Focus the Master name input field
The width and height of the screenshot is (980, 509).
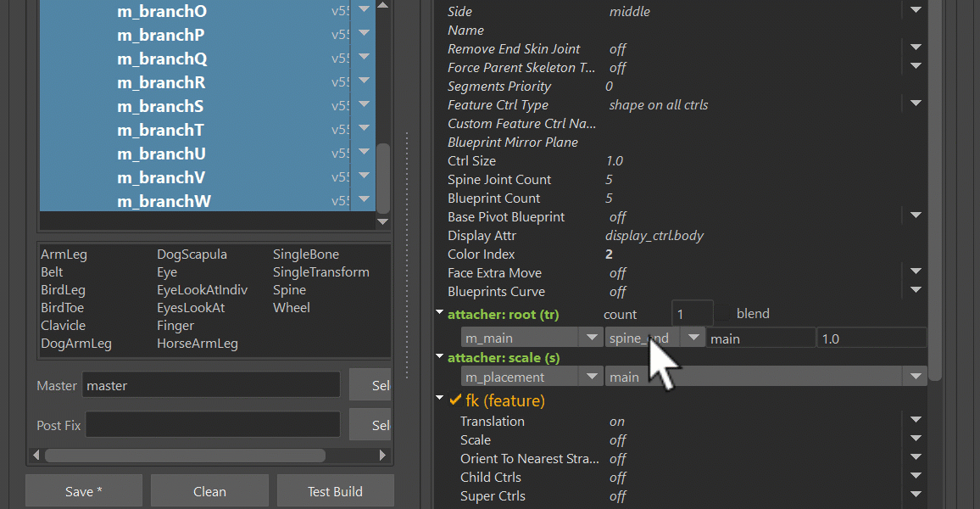click(x=211, y=385)
